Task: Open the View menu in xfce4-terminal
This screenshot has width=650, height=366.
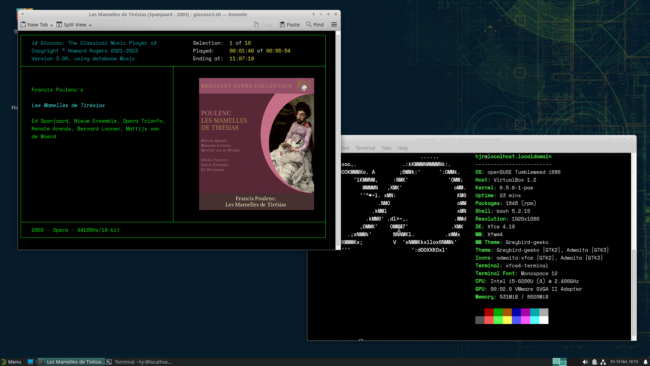Action: 345,148
